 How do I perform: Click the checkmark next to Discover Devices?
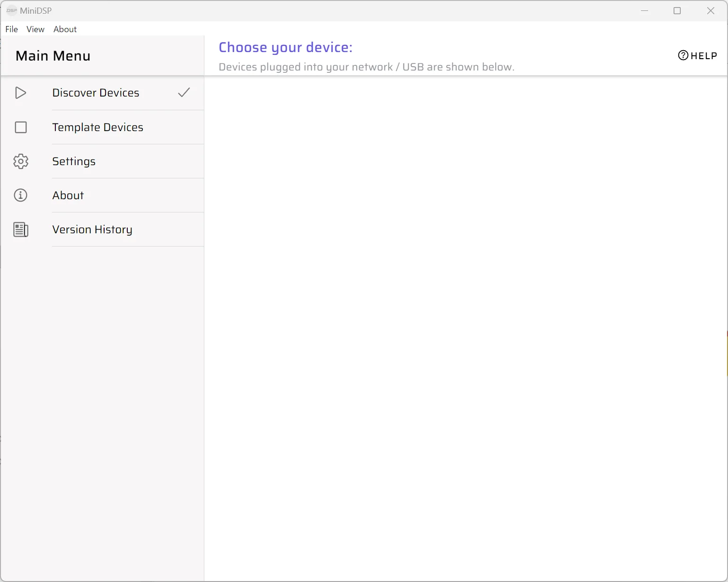pos(184,92)
